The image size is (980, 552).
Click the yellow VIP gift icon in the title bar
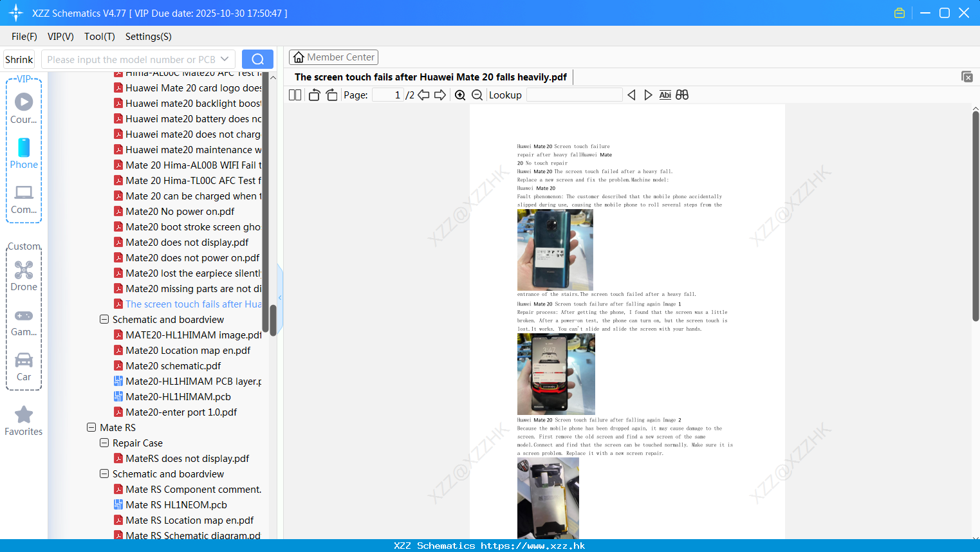point(900,13)
